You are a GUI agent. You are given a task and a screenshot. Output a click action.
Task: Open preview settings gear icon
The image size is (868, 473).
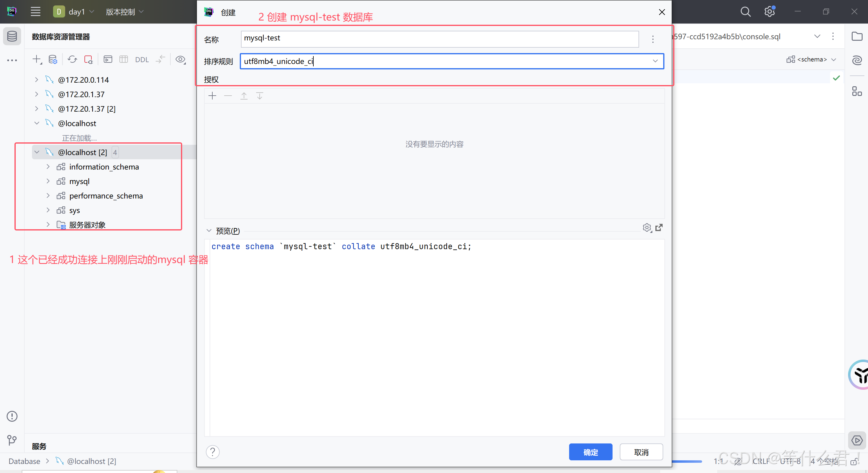647,227
